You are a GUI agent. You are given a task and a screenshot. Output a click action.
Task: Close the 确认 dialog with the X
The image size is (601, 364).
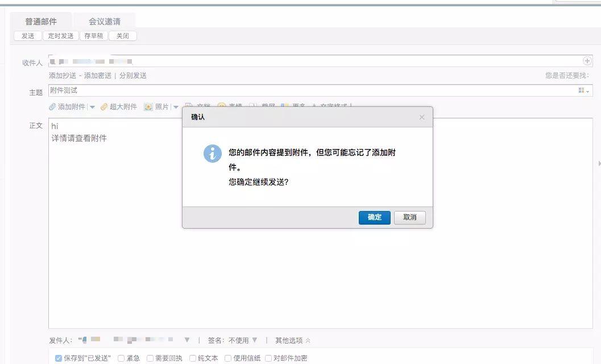(422, 117)
